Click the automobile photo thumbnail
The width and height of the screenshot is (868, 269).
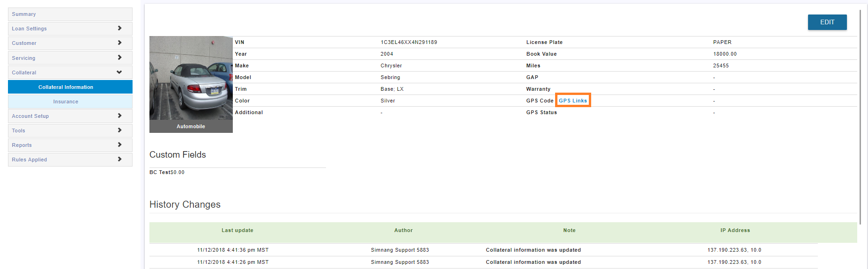[191, 78]
